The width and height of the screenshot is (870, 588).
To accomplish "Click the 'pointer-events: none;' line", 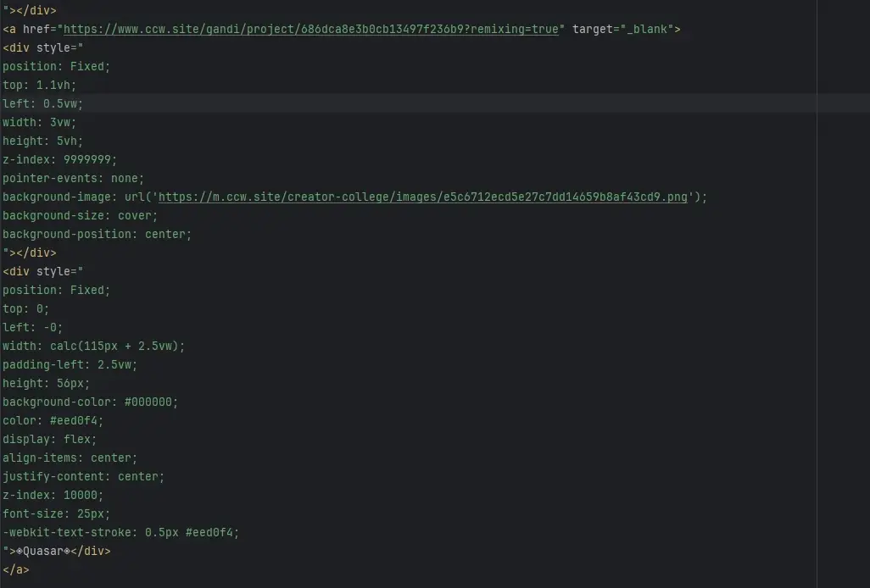I will click(73, 179).
